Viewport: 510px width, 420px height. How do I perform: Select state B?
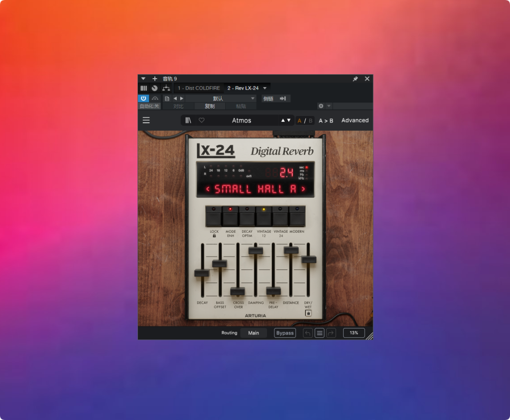311,120
